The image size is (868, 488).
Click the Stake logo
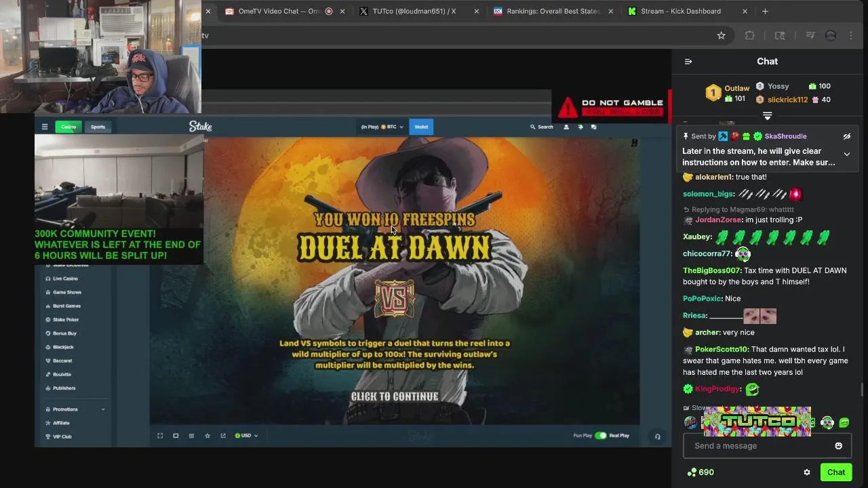pos(200,127)
